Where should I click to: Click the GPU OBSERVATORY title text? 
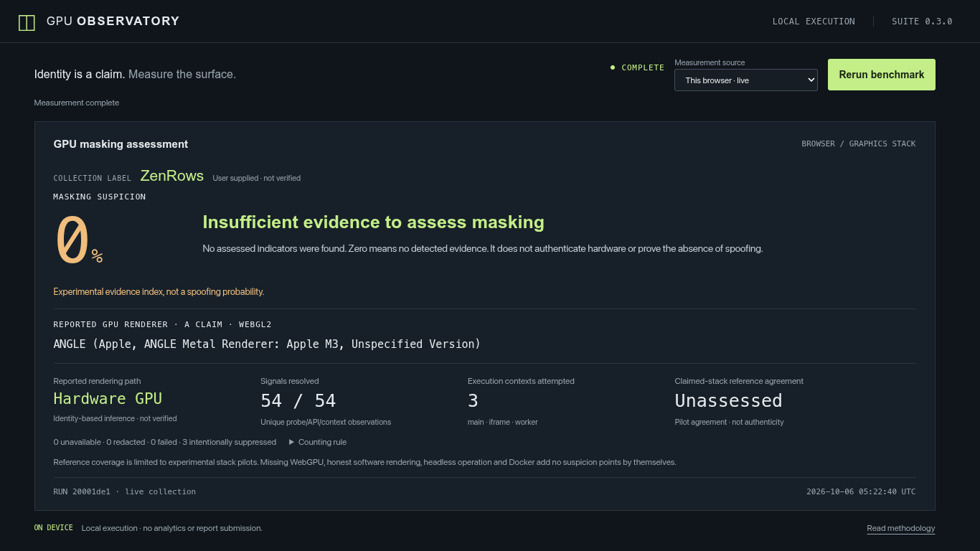[113, 22]
